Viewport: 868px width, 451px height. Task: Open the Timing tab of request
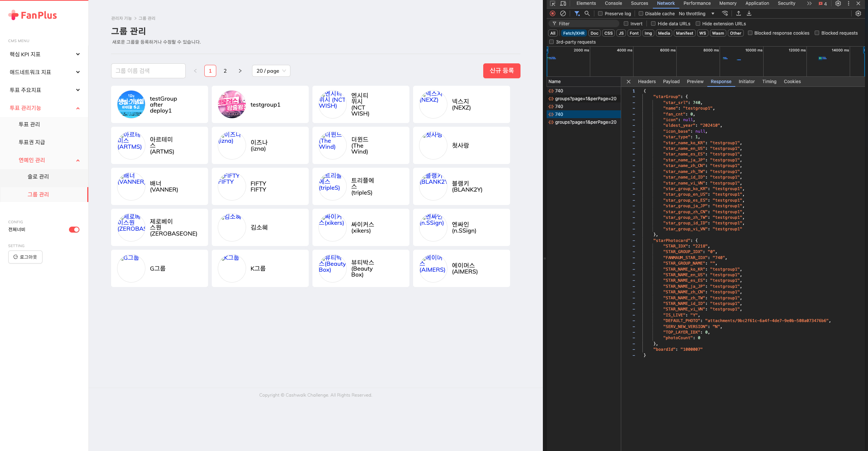[769, 82]
